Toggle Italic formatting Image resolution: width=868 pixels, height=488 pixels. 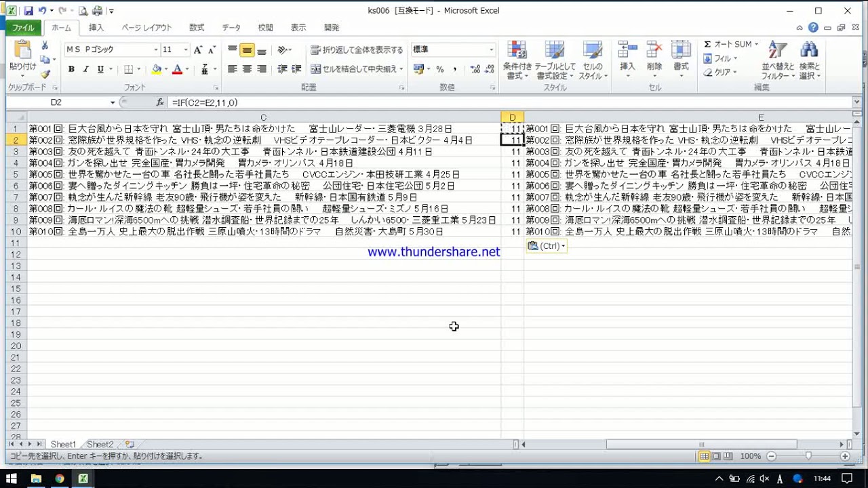point(86,69)
